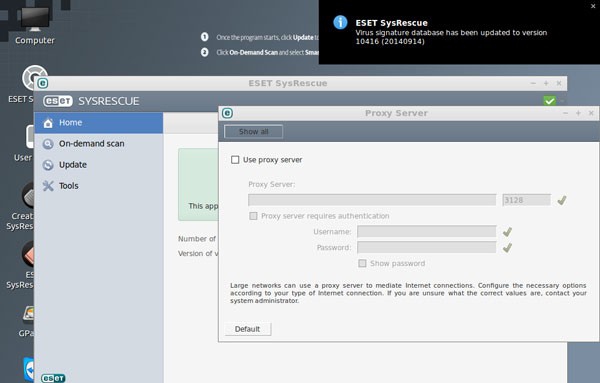Click the On-demand scan magnifier icon
This screenshot has height=383, width=600.
(48, 144)
